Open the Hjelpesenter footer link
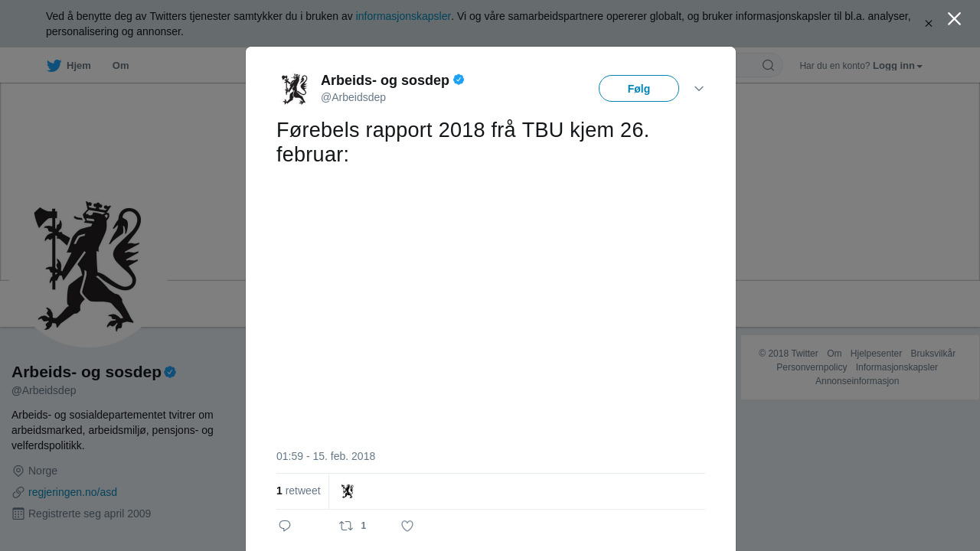The width and height of the screenshot is (980, 551). point(876,354)
